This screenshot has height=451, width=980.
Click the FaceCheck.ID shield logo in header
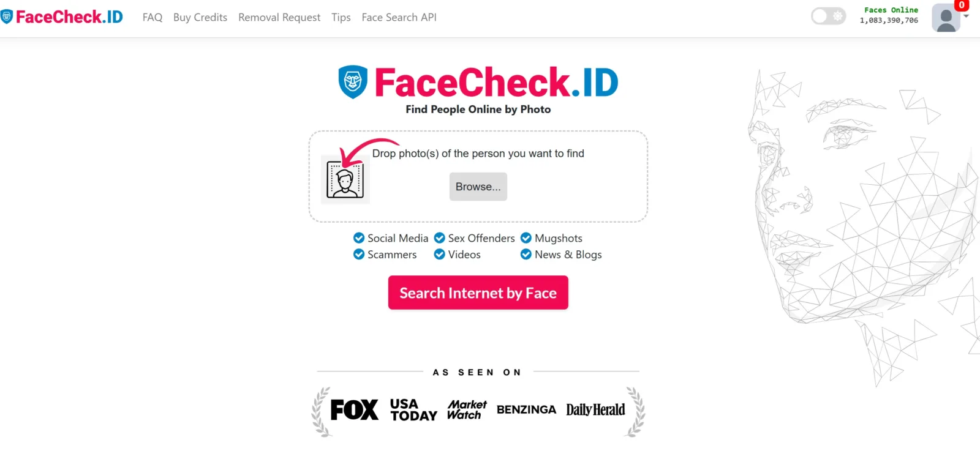point(10,17)
